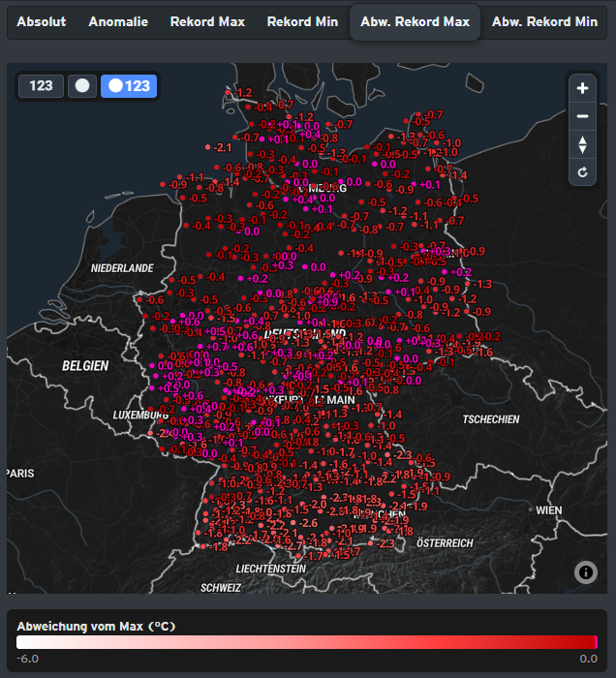
Task: Zoom out of the map with minus button
Action: click(x=582, y=116)
